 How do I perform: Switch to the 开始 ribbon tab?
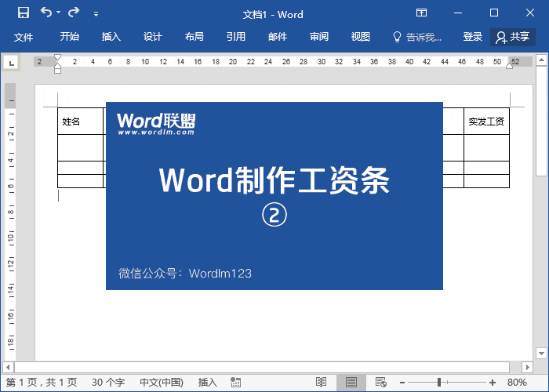coord(70,37)
